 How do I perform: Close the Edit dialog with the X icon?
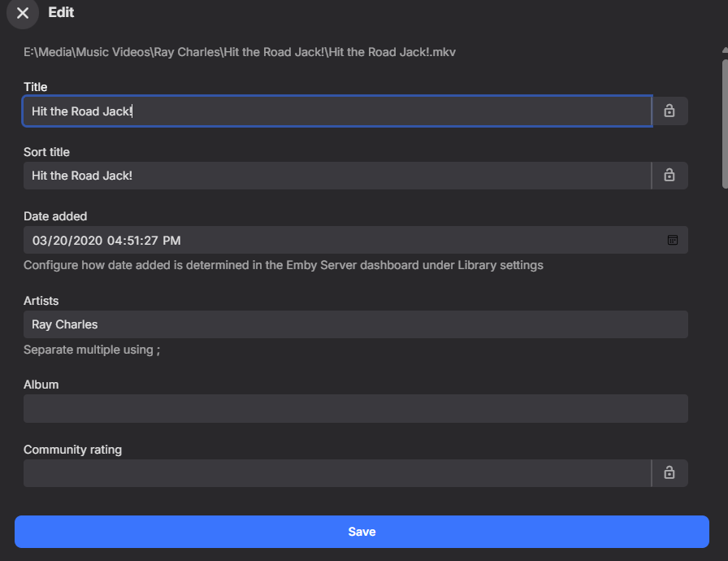click(23, 13)
